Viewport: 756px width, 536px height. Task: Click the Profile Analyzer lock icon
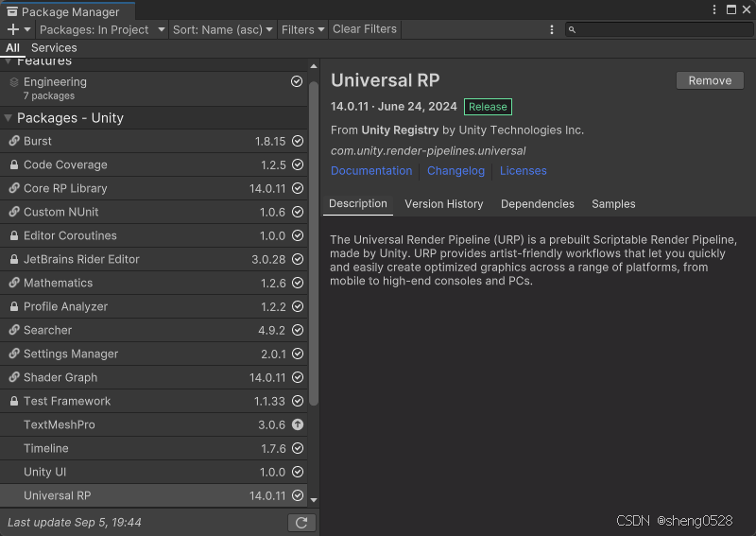[14, 306]
